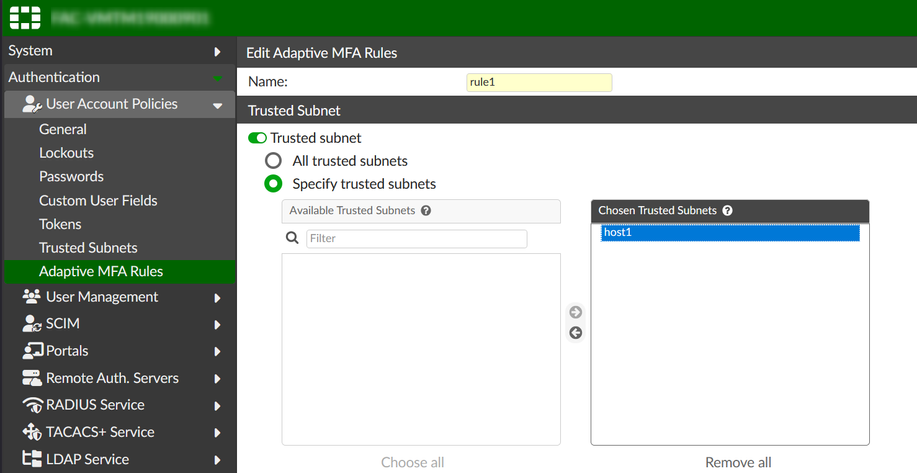
Task: Click the left arrow to remove subnet
Action: [x=576, y=333]
